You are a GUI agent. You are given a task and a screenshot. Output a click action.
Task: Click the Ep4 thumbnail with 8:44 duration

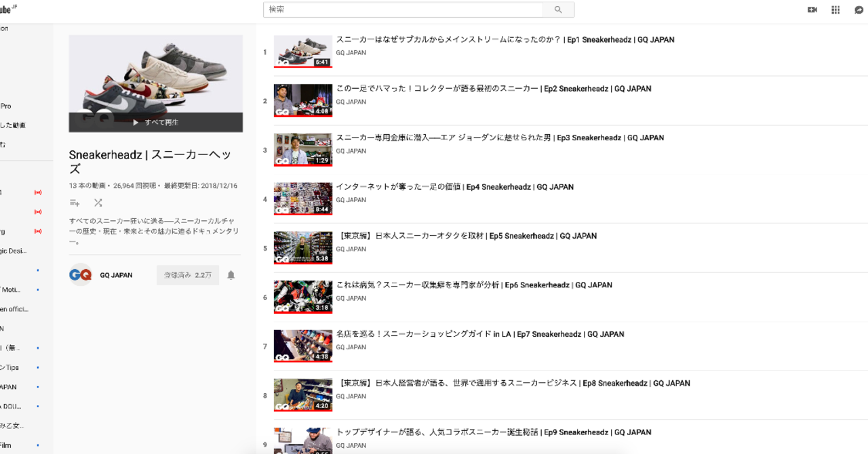point(303,199)
